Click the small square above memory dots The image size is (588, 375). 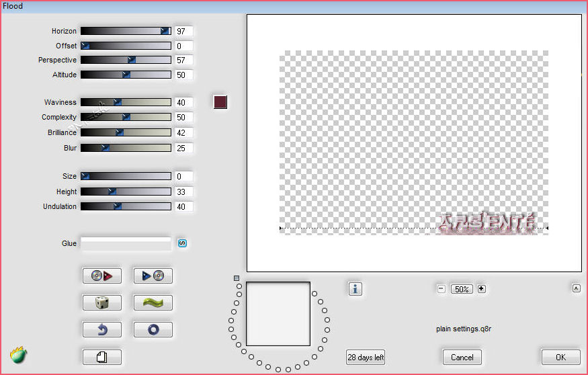tap(237, 278)
